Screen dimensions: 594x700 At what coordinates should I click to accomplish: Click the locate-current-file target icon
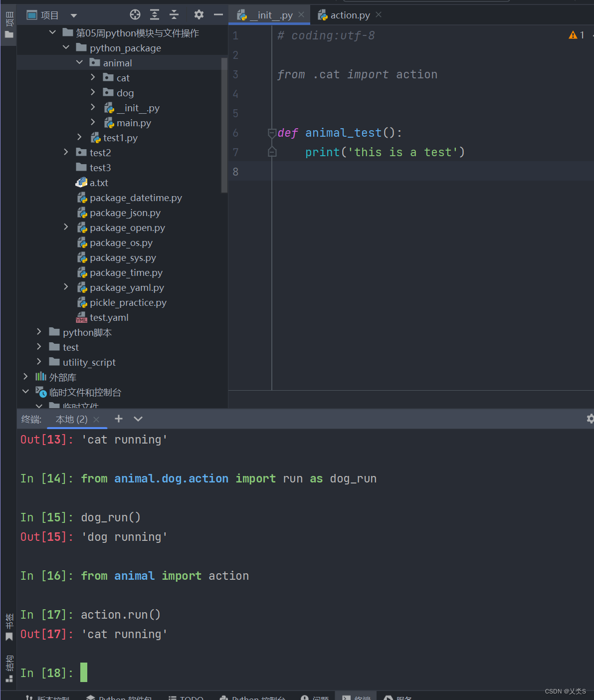click(135, 15)
